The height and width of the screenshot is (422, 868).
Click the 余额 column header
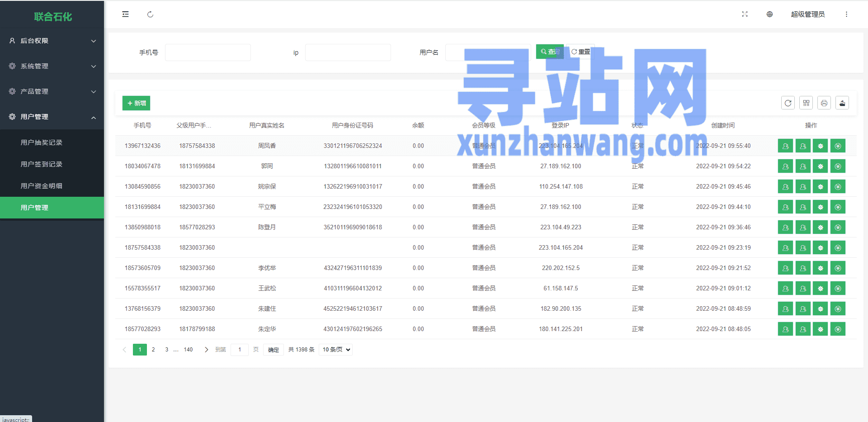[418, 125]
